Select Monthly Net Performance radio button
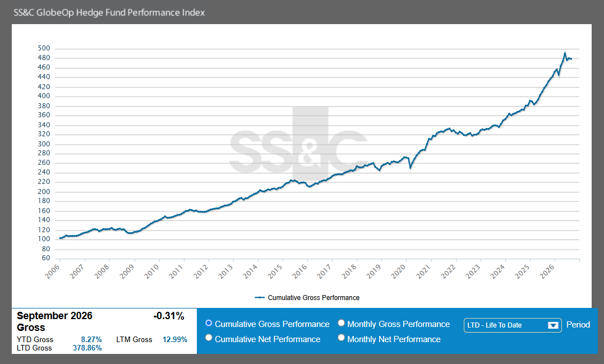Screen dimensions: 604x364 click(342, 338)
